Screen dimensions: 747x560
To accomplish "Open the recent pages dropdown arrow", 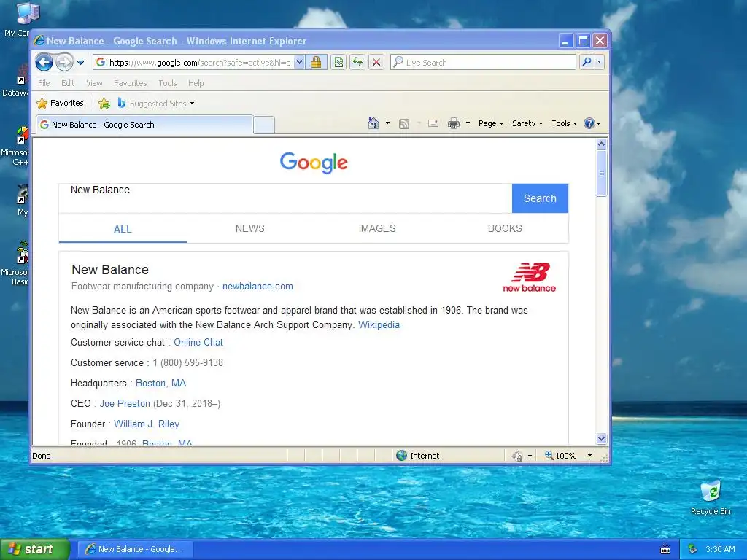I will tap(80, 63).
